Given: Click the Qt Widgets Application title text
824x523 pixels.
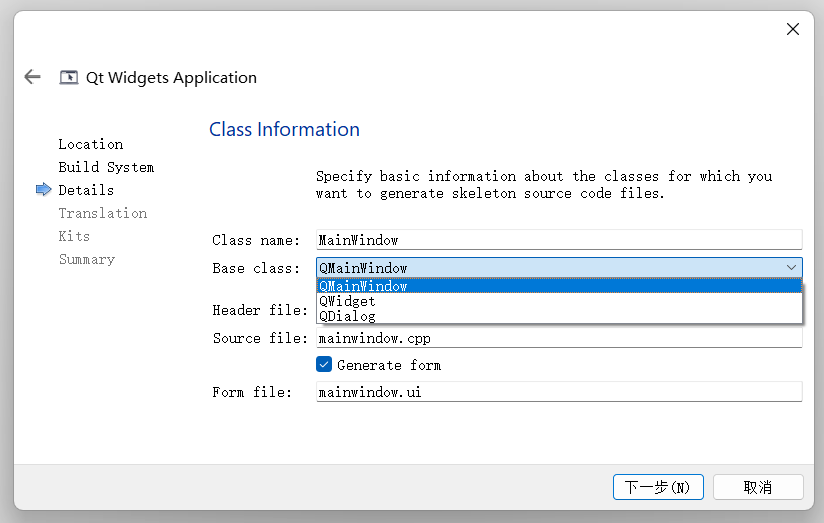Looking at the screenshot, I should [171, 77].
